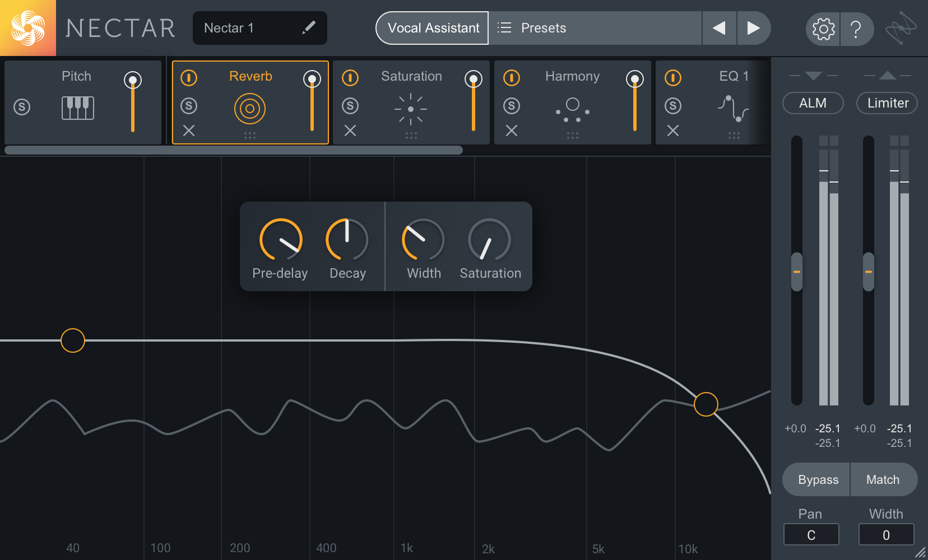Open the settings gear icon
The width and height of the screenshot is (928, 560).
click(823, 29)
